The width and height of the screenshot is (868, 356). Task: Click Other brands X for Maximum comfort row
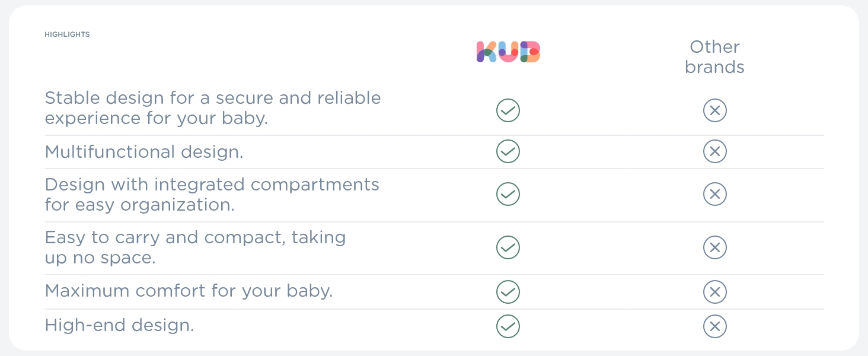tap(714, 292)
